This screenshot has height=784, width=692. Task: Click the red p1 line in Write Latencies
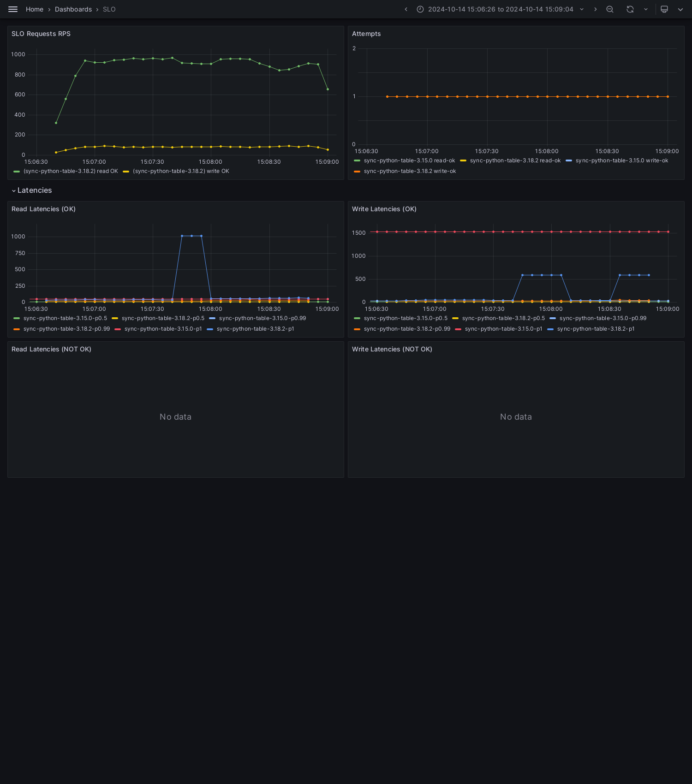[x=519, y=232]
